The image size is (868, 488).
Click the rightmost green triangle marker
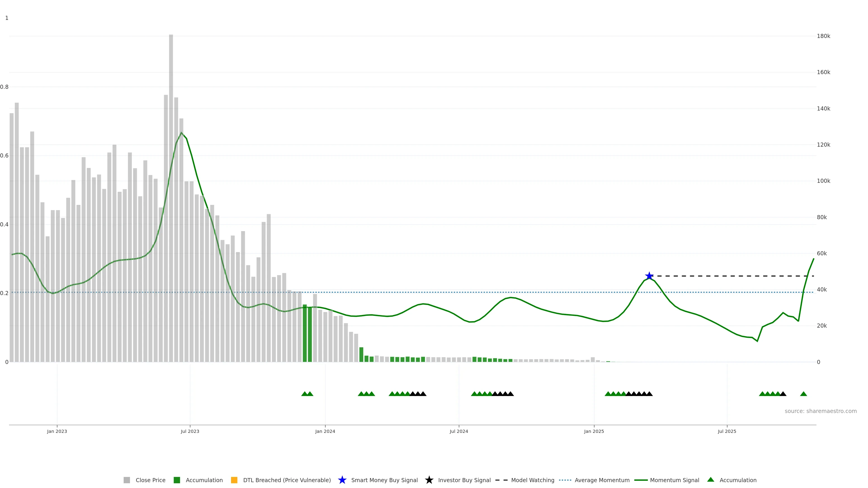(x=803, y=394)
